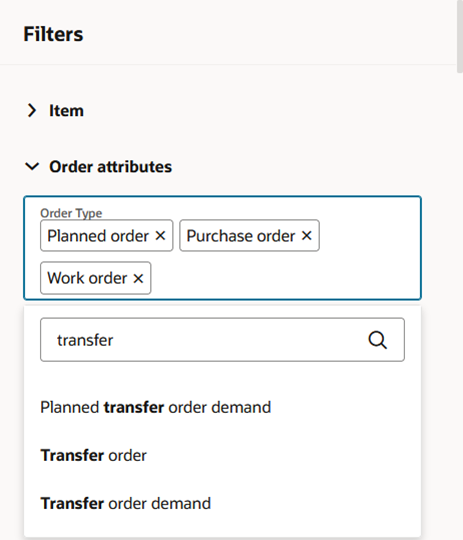Select the Planned order chip text
The width and height of the screenshot is (463, 540).
click(x=98, y=236)
